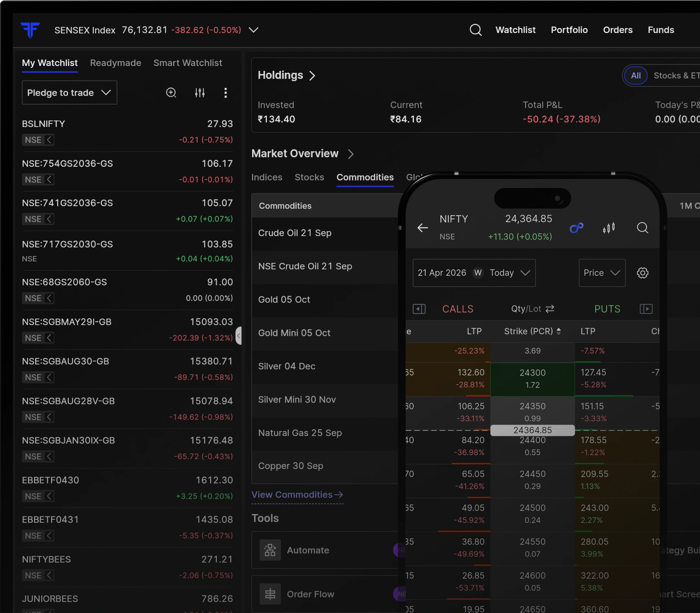
Task: Open Portfolio from top navigation
Action: click(x=569, y=30)
